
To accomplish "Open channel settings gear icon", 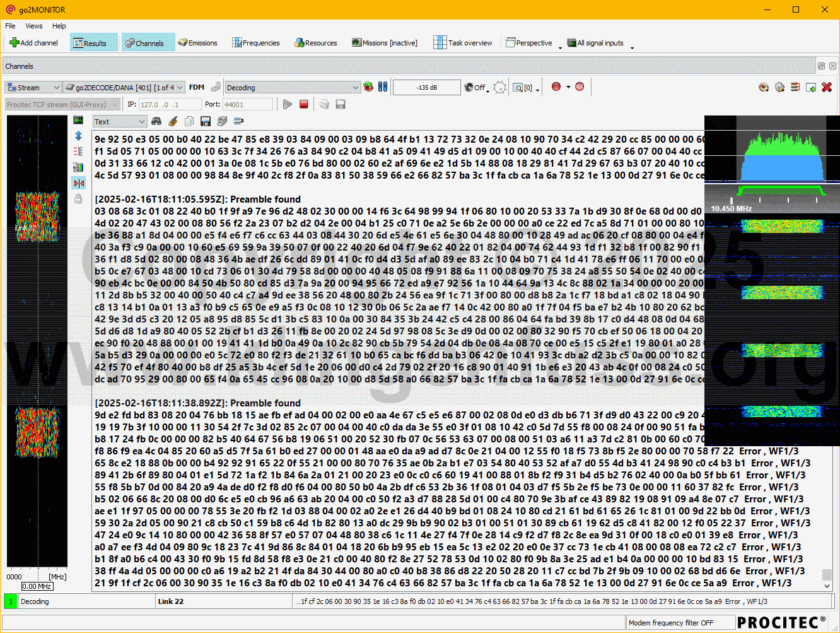I will click(779, 87).
